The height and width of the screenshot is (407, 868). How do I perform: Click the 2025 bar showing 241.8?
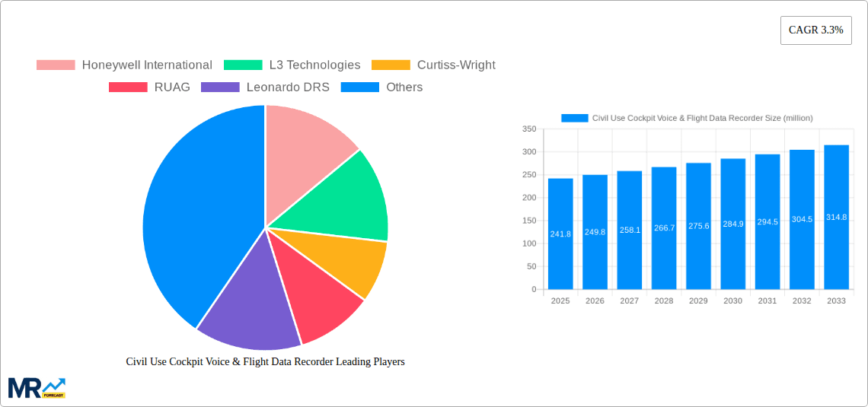click(x=560, y=234)
